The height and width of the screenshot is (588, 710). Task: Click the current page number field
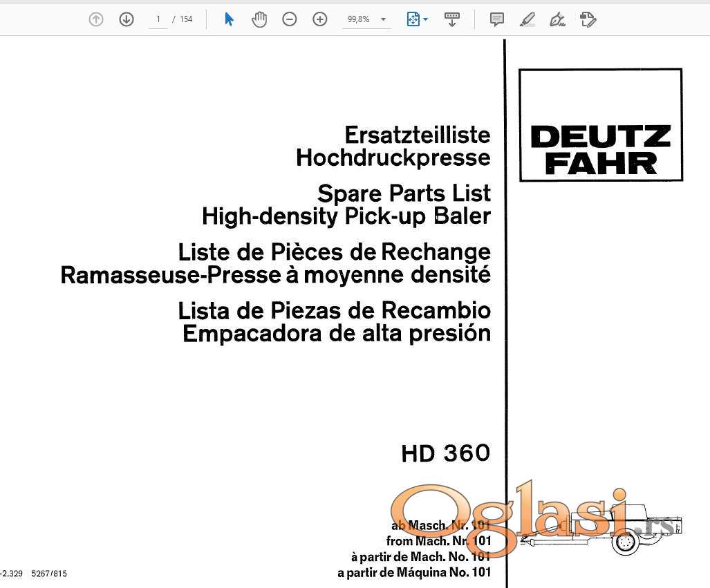click(x=158, y=19)
